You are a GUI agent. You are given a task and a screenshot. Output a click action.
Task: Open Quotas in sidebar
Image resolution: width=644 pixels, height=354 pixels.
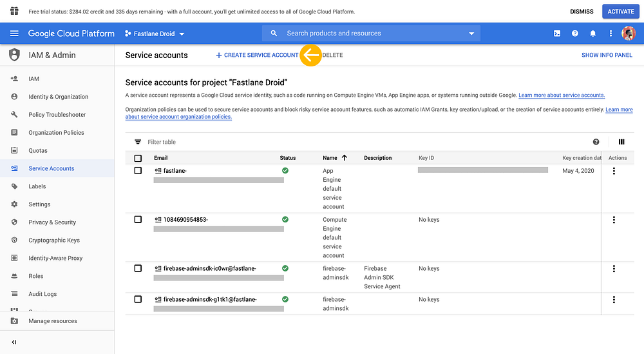38,150
